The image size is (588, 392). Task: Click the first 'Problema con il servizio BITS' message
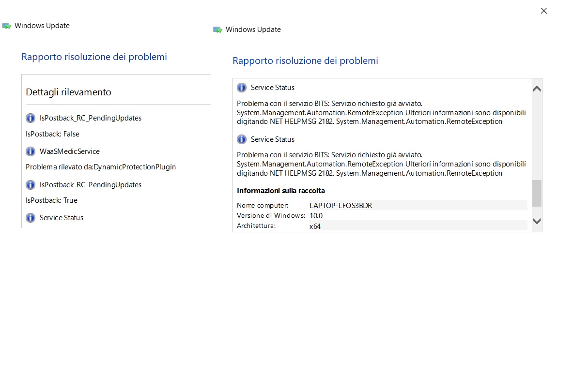pos(381,112)
